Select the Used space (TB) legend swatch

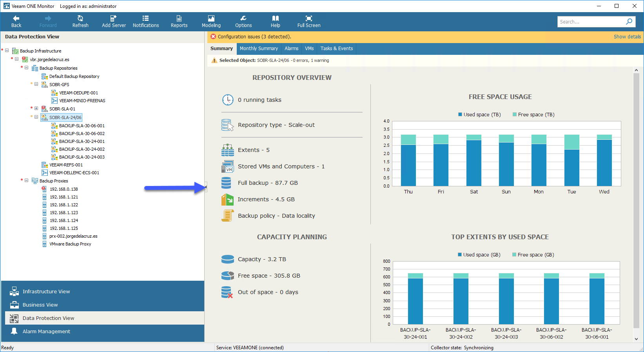460,115
